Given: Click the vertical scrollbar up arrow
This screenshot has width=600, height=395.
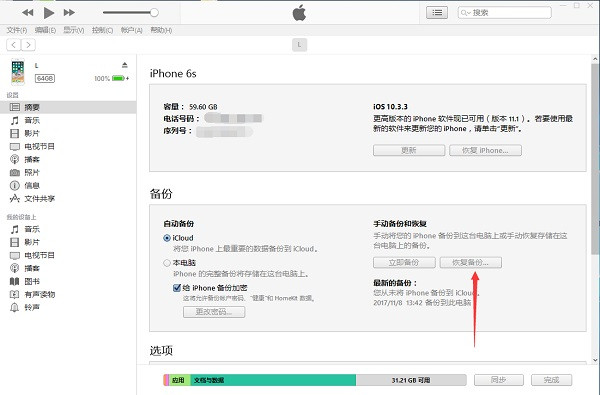Looking at the screenshot, I should point(595,59).
